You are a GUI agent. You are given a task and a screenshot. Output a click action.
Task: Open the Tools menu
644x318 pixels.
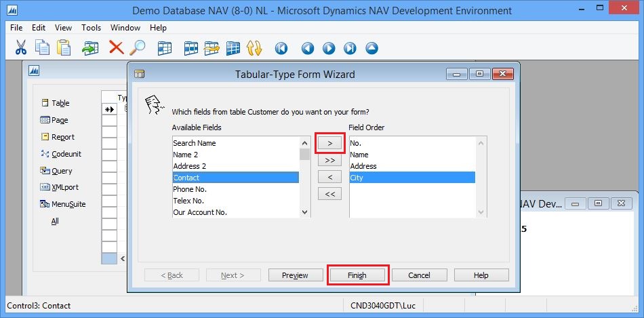[92, 28]
